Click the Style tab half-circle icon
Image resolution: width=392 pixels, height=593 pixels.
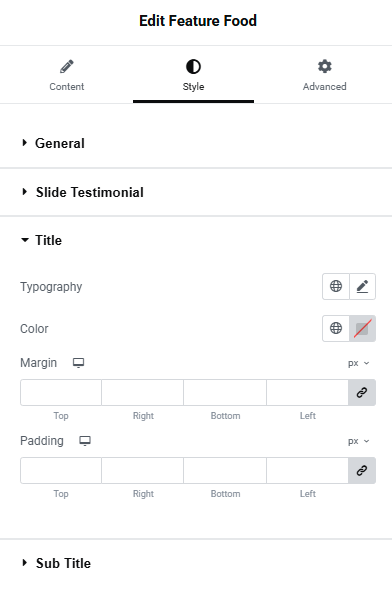[x=193, y=67]
